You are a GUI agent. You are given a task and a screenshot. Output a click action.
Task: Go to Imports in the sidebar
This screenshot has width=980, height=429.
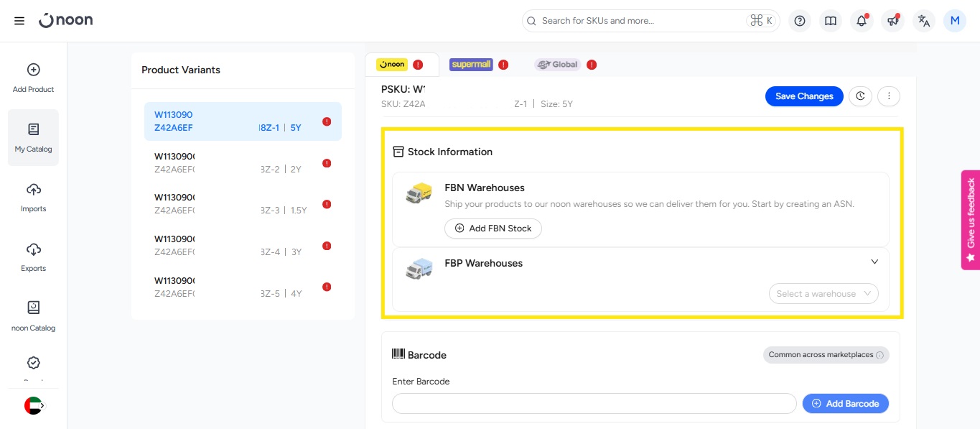click(33, 197)
